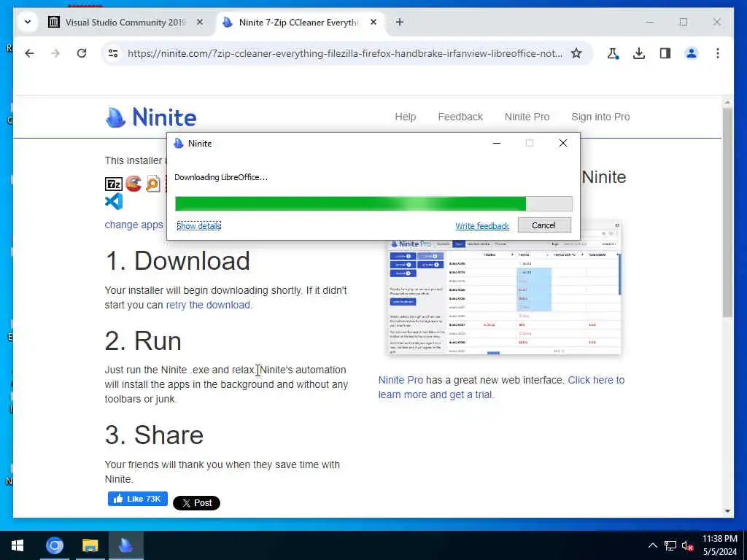Image resolution: width=747 pixels, height=560 pixels.
Task: Select the Ninite 7-Zip CCleaner tab
Action: (x=298, y=23)
